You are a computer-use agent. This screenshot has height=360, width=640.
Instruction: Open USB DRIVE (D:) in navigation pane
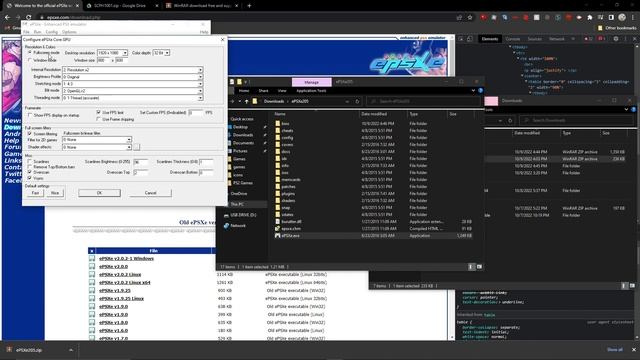(243, 215)
